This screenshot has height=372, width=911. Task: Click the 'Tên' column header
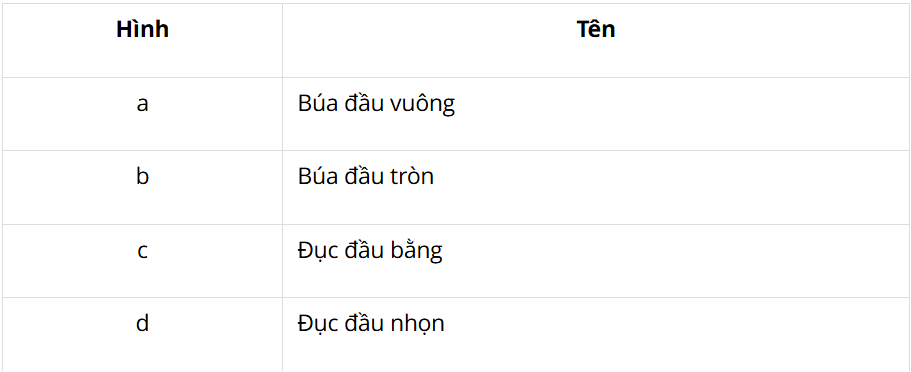coord(596,29)
